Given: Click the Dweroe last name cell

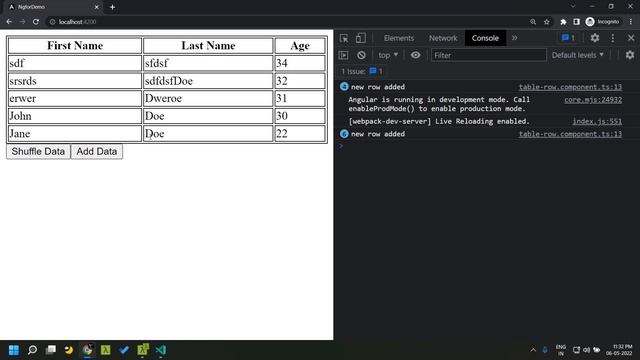Looking at the screenshot, I should [x=208, y=98].
